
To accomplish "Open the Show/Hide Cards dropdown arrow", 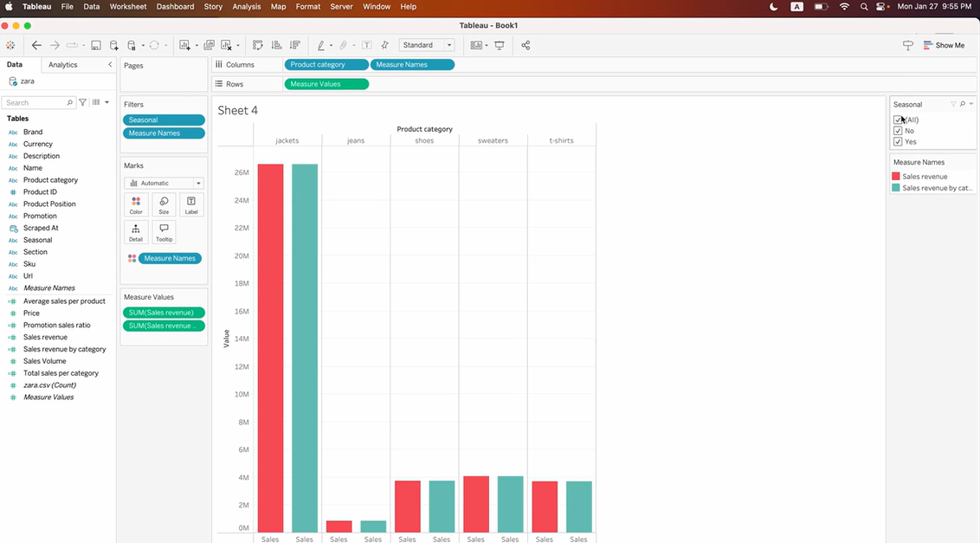I will [487, 45].
